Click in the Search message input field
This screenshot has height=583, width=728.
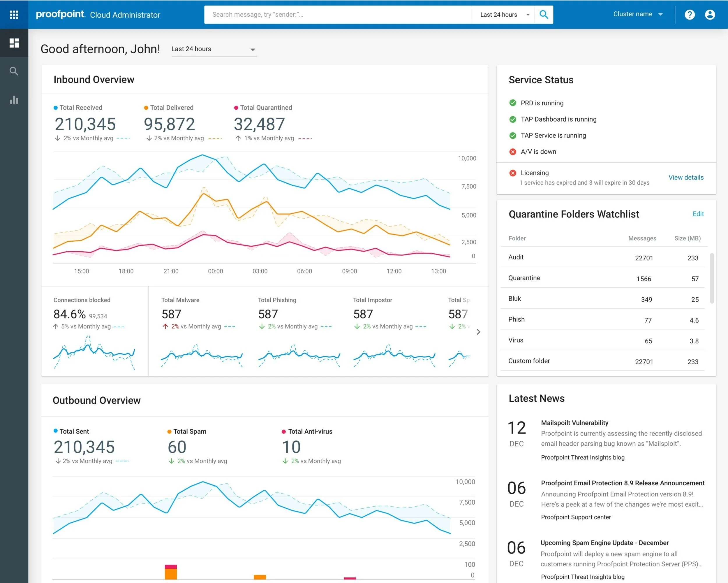(x=338, y=15)
